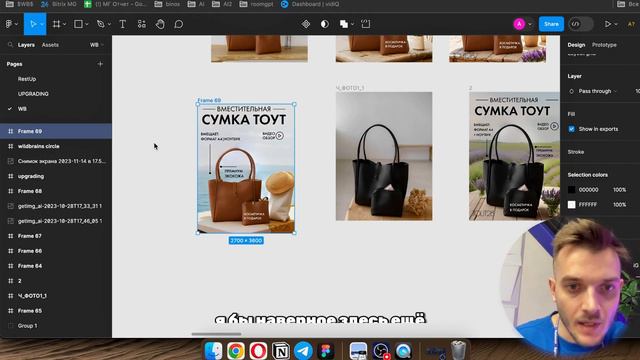Open Figma app from the dock

[326, 351]
